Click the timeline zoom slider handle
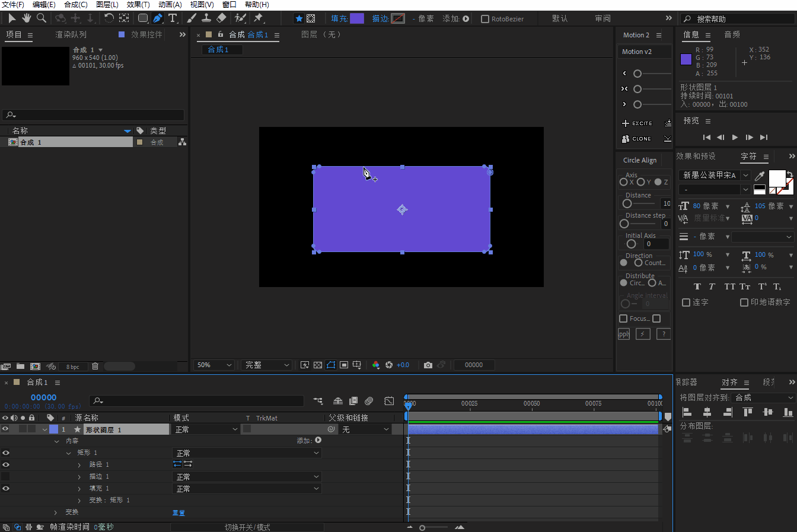 tap(422, 527)
